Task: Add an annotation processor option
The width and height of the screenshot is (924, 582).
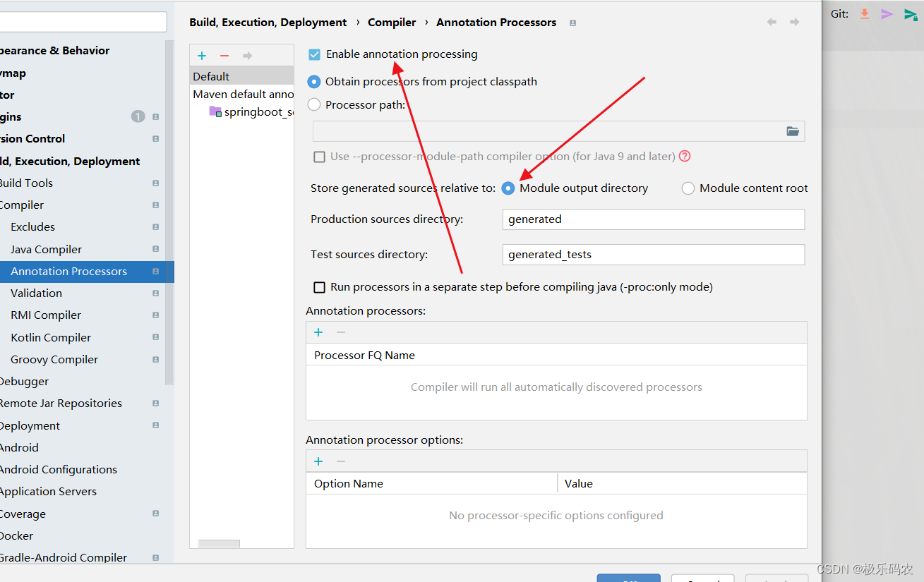Action: pyautogui.click(x=318, y=461)
